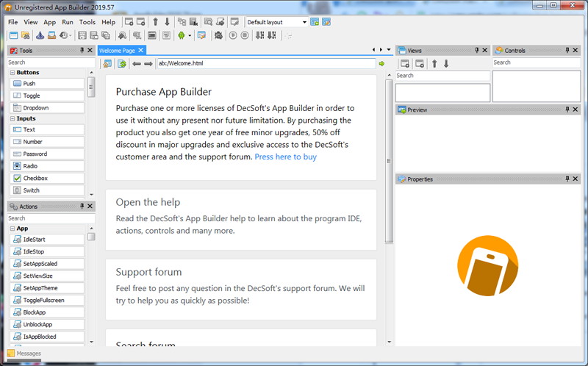Image resolution: width=588 pixels, height=366 pixels.
Task: Click the down arrow in Views panel
Action: pyautogui.click(x=446, y=64)
